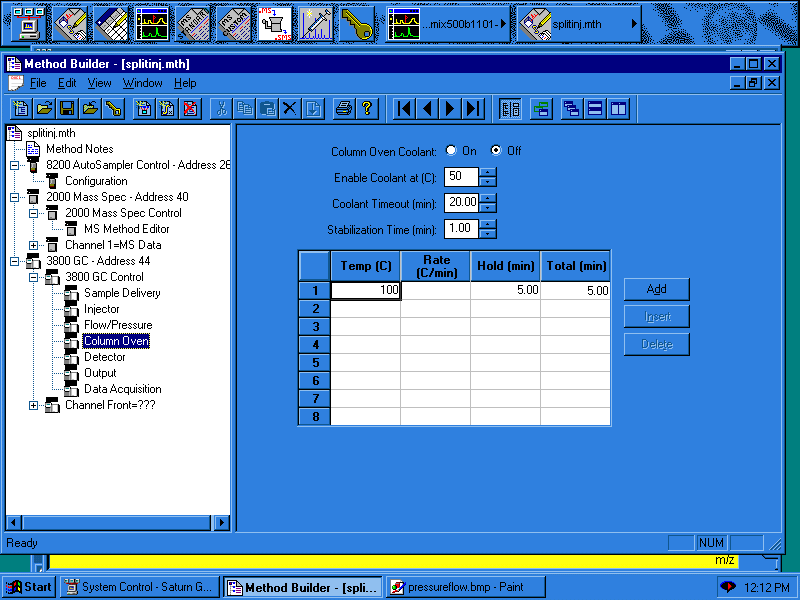The height and width of the screenshot is (600, 800).
Task: Jump to the first method section
Action: 404,109
